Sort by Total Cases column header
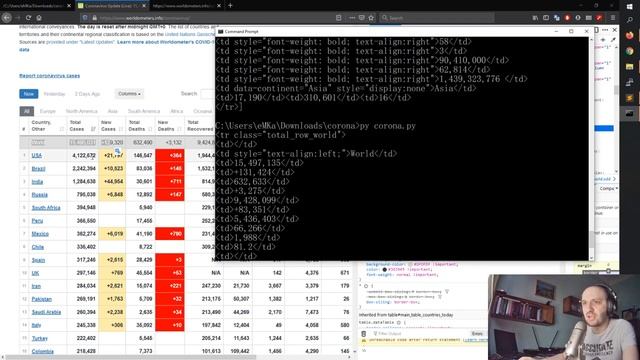Viewport: 640px width, 360px height. point(82,126)
